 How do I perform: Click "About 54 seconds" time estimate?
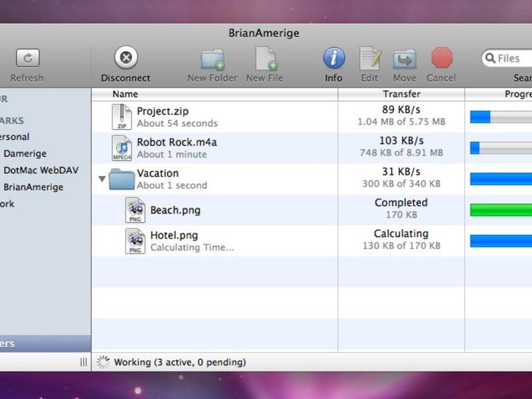pyautogui.click(x=177, y=124)
